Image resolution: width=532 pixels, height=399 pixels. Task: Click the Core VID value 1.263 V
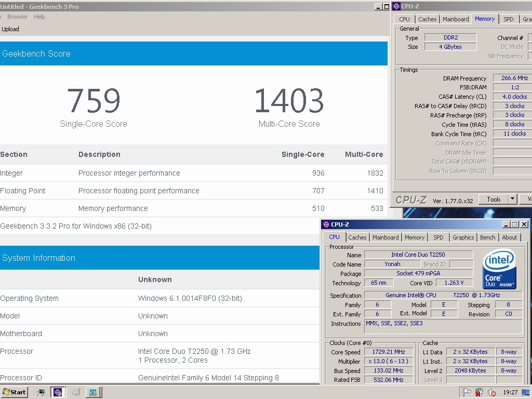point(454,283)
